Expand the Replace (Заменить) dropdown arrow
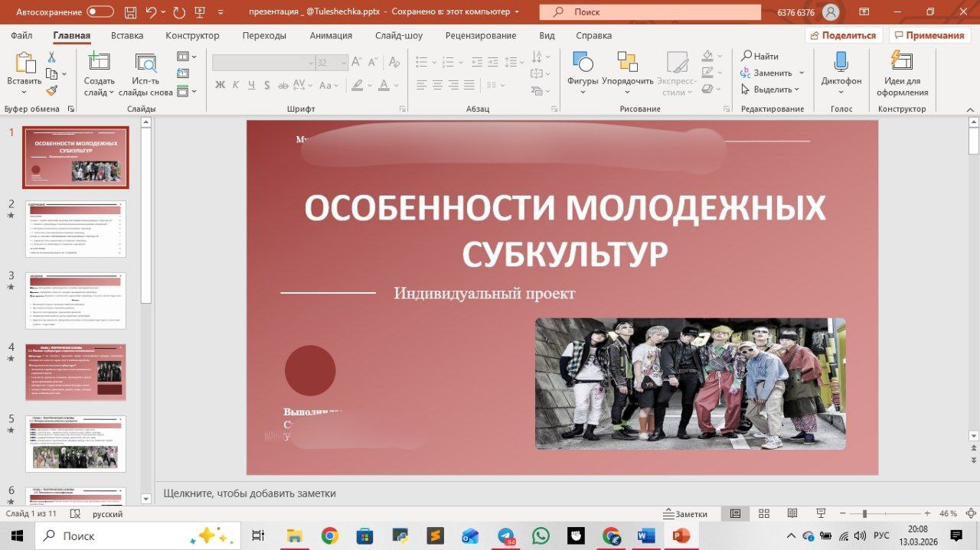Viewport: 980px width, 550px height. [802, 73]
